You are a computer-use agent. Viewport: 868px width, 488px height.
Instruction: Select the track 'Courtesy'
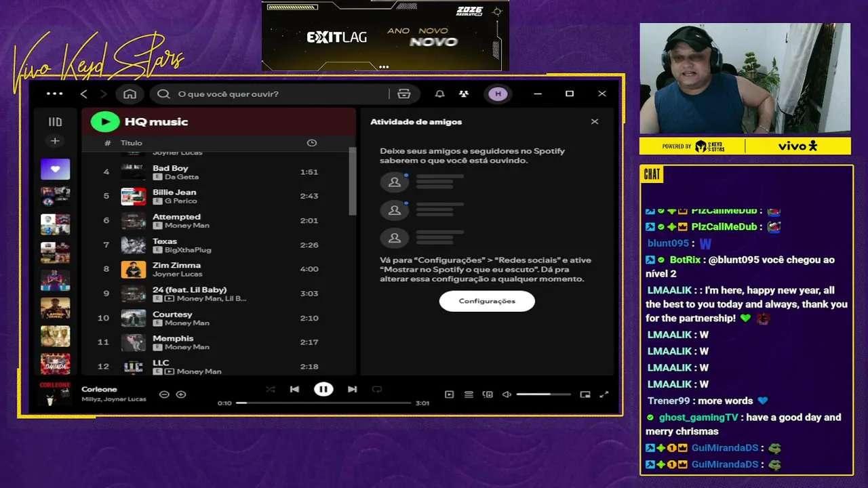click(x=172, y=314)
